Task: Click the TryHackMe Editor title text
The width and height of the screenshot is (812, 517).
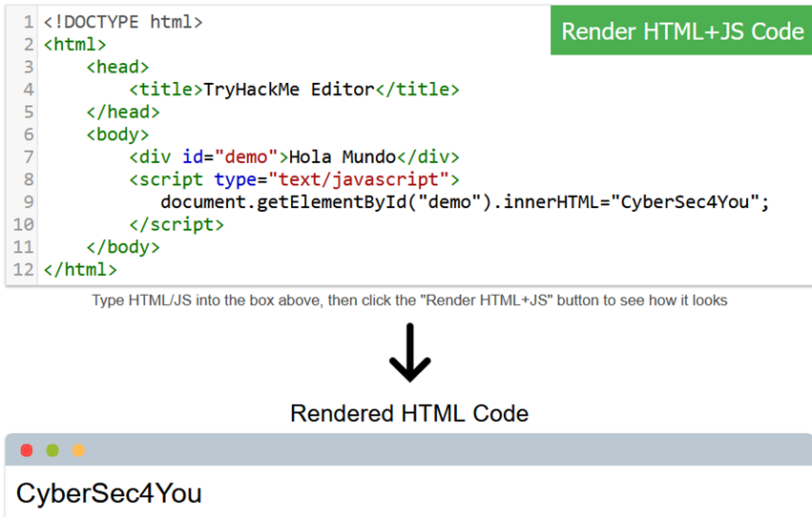Action: (x=289, y=90)
